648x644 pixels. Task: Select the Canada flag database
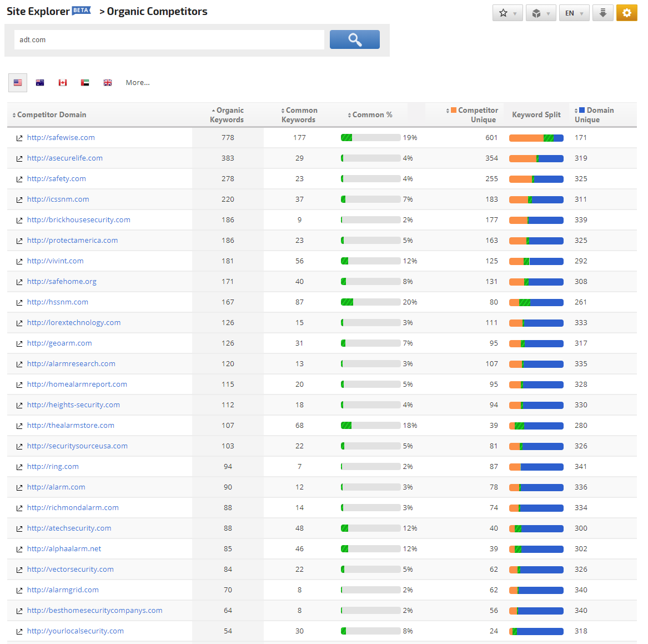coord(63,83)
